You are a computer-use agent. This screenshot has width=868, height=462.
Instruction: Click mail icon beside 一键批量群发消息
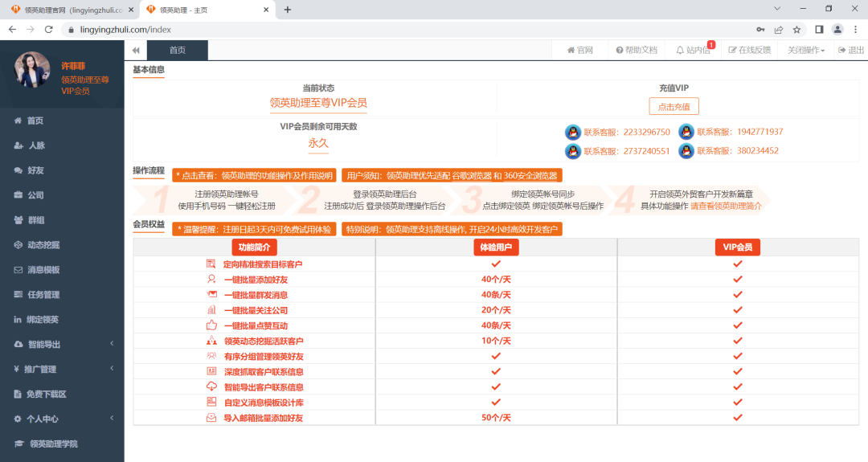tap(211, 294)
